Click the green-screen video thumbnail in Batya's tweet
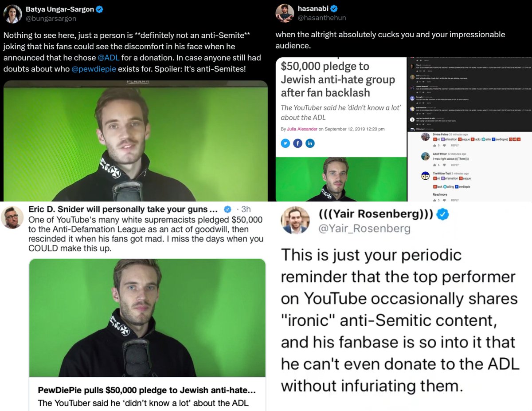 click(135, 141)
